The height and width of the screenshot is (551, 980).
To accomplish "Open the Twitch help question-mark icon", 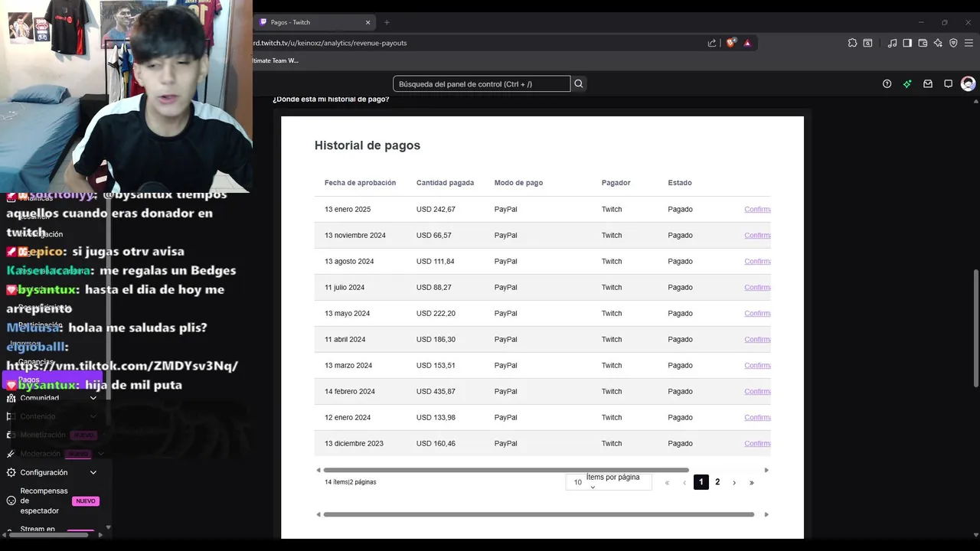I will coord(887,84).
